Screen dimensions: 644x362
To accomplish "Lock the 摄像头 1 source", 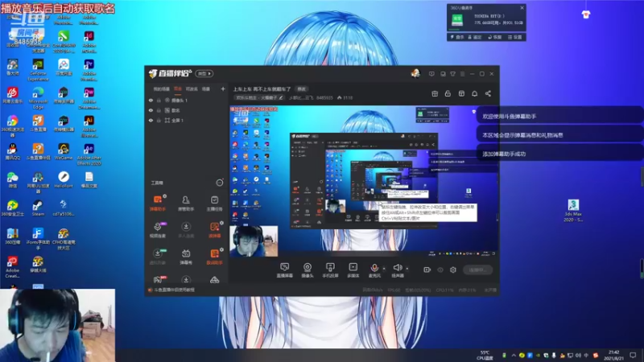I will (x=159, y=100).
